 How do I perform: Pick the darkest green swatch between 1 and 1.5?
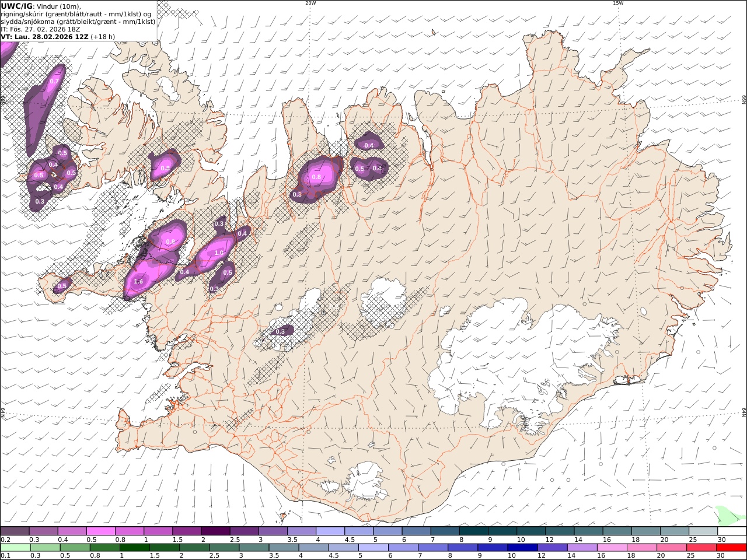(x=134, y=548)
